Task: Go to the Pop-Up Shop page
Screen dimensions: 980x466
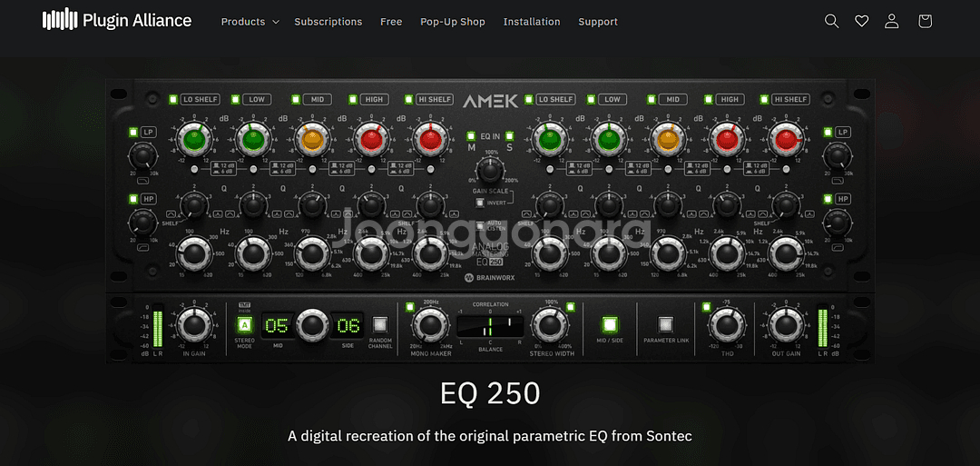Action: [x=452, y=22]
